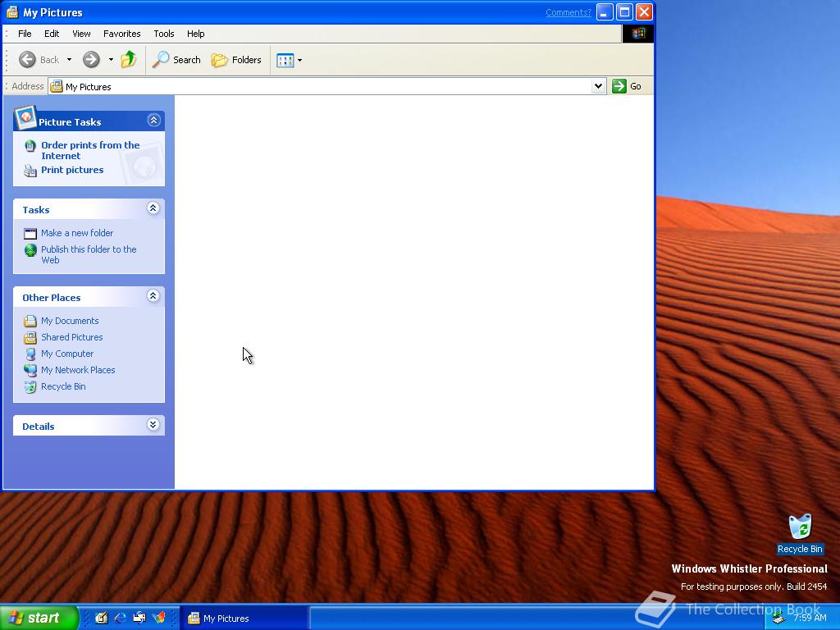Launch Internet Explorer from Quick Launch
The height and width of the screenshot is (630, 840).
(120, 619)
